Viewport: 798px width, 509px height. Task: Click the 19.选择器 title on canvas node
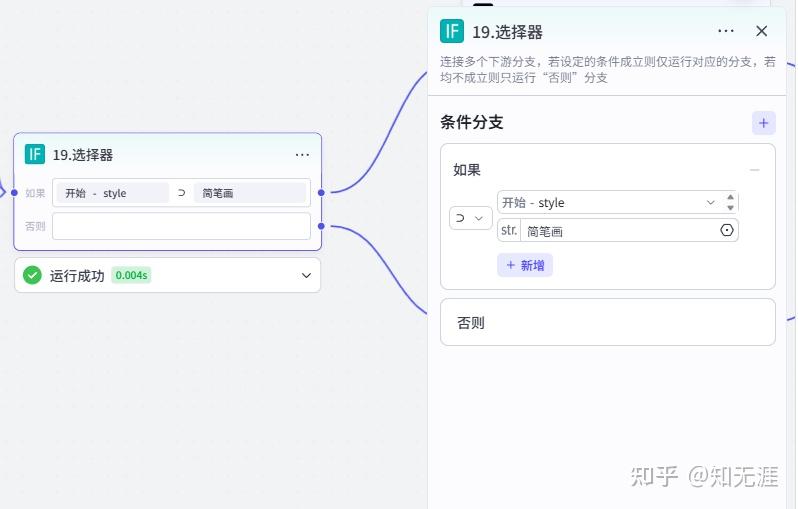[x=82, y=155]
